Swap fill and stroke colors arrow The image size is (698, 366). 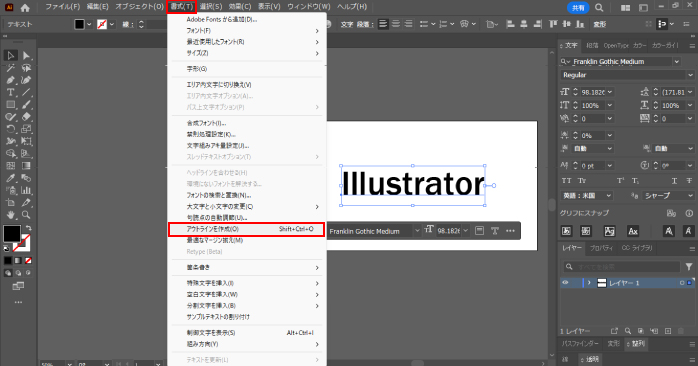[x=28, y=228]
